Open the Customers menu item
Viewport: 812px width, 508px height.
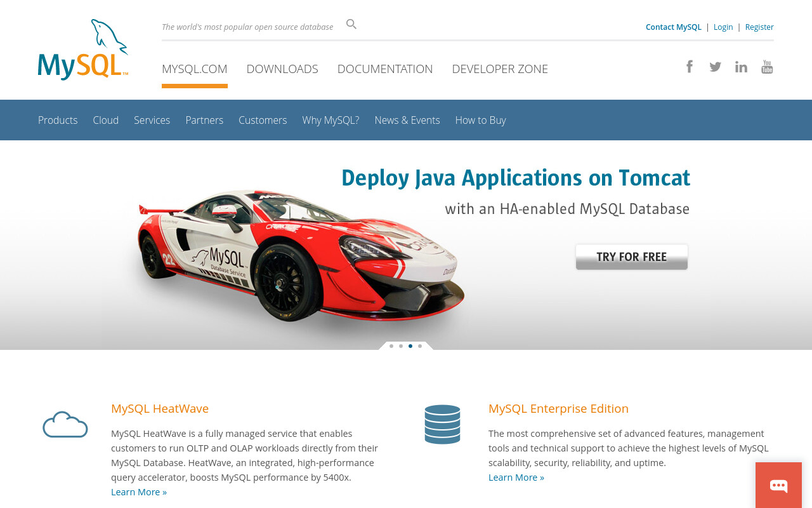(x=263, y=120)
